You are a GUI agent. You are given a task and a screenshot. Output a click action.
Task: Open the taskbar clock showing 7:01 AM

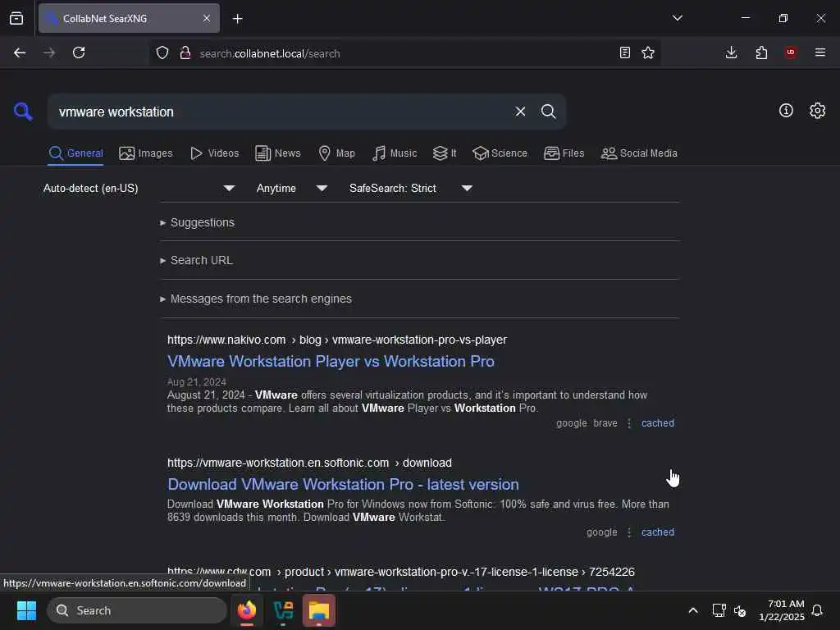tap(782, 610)
